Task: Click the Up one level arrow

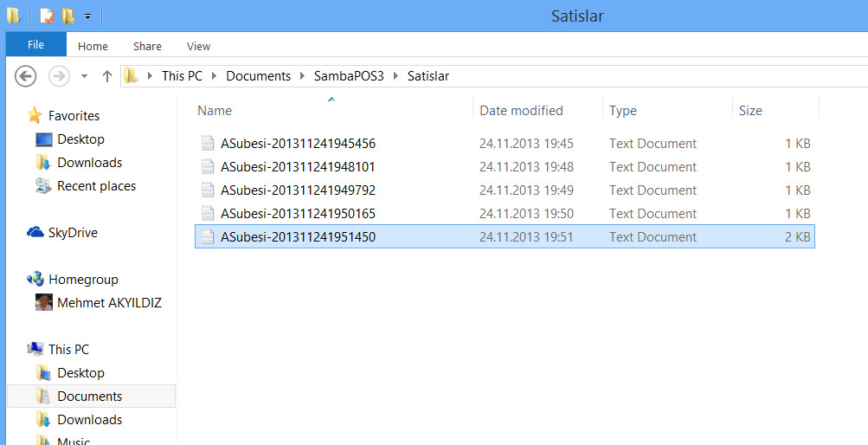Action: pyautogui.click(x=107, y=76)
